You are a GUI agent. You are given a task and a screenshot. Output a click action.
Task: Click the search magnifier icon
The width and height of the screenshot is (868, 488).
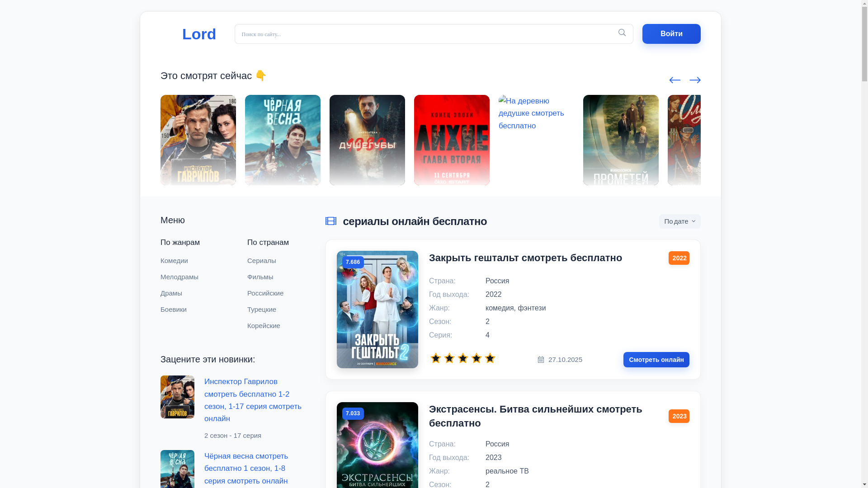click(x=622, y=33)
